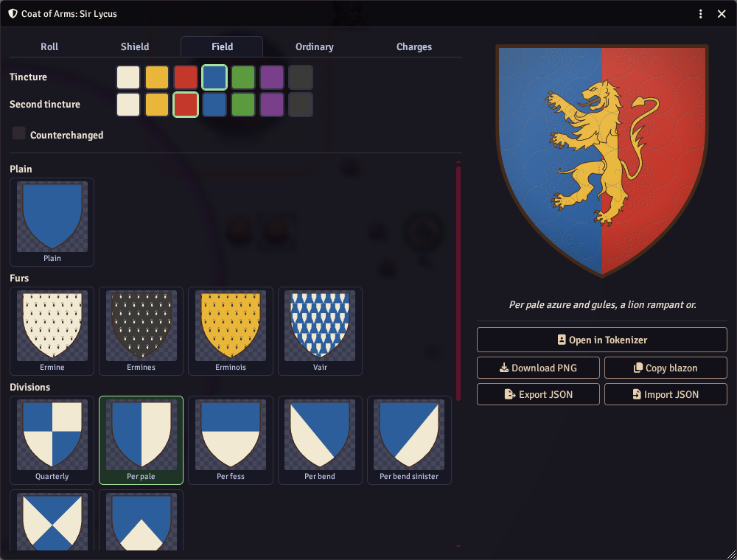Enable the Counterchanged checkbox
737x560 pixels.
[x=19, y=133]
